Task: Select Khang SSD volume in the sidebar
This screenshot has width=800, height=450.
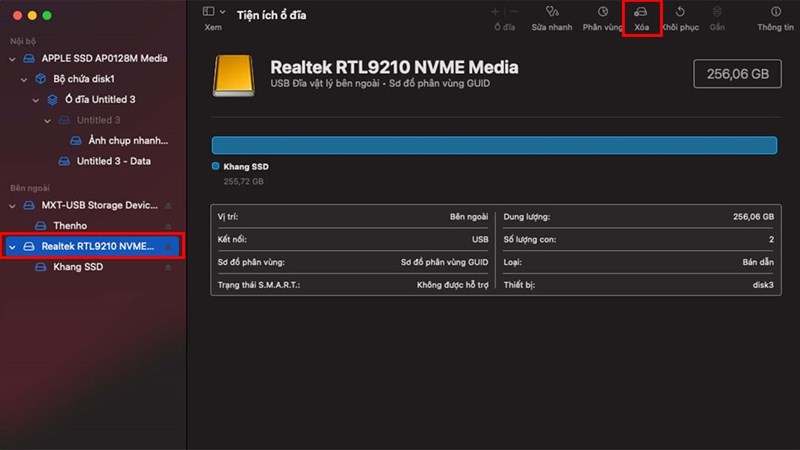Action: (77, 267)
